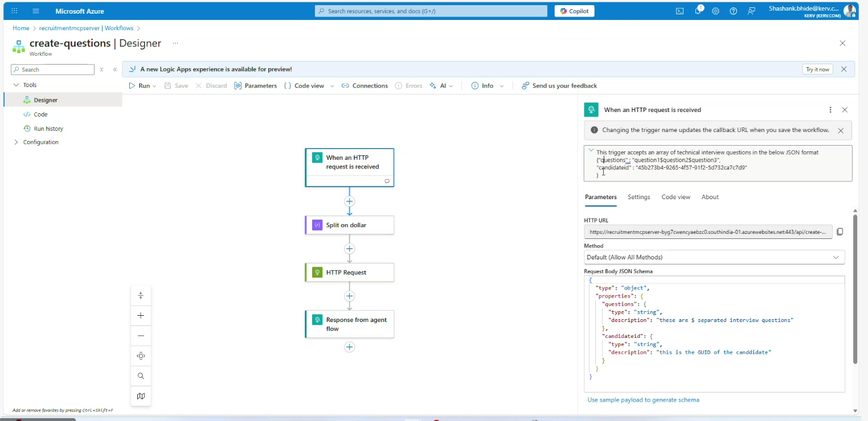Click the copy HTTP URL icon

pyautogui.click(x=840, y=232)
